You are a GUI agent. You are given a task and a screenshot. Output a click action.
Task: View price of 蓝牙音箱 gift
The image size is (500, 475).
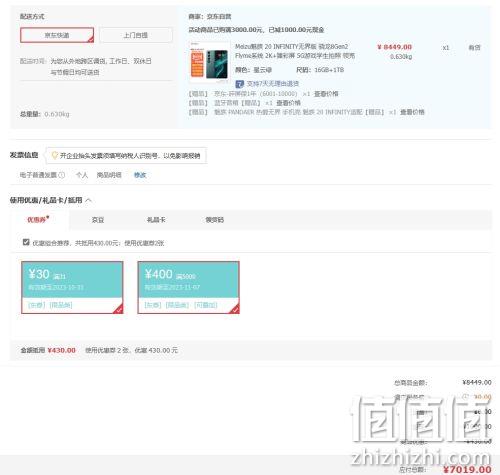point(288,103)
